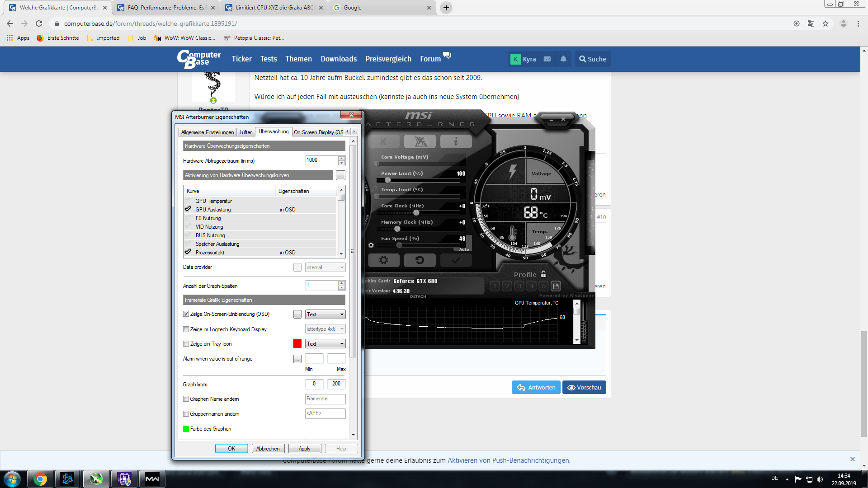Launch Chrome from the Windows taskbar
The width and height of the screenshot is (868, 488).
pos(40,479)
